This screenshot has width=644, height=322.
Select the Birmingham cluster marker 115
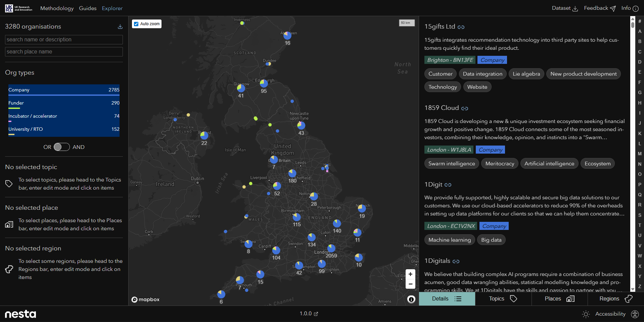click(297, 217)
